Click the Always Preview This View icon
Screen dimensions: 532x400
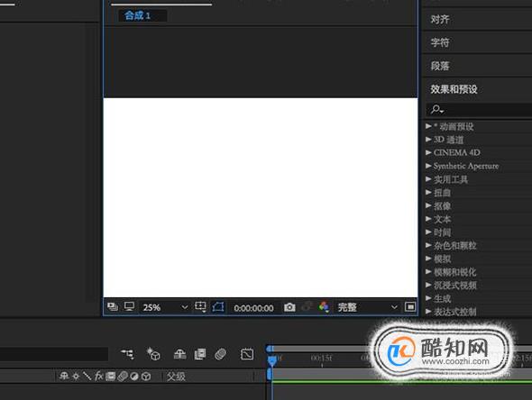[113, 307]
